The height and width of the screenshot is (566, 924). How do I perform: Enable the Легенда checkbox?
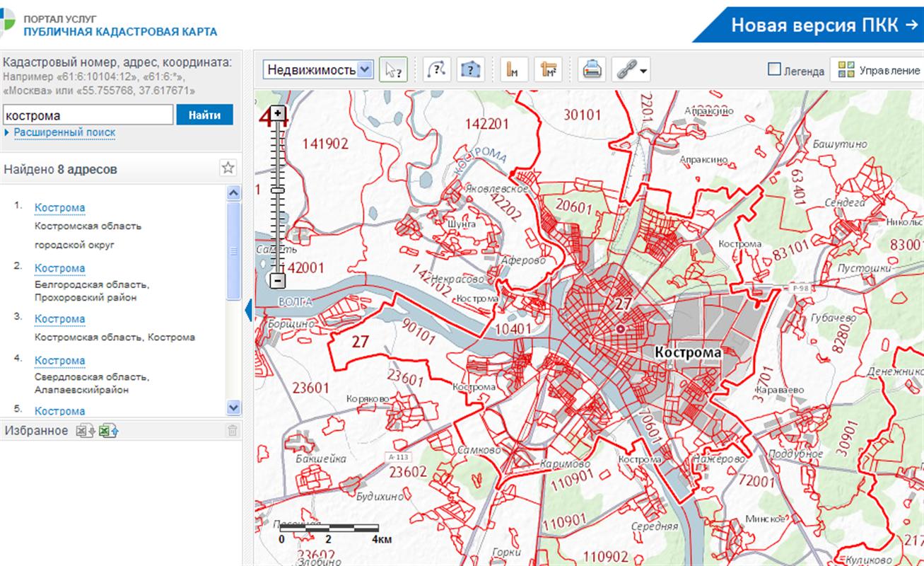click(x=774, y=69)
